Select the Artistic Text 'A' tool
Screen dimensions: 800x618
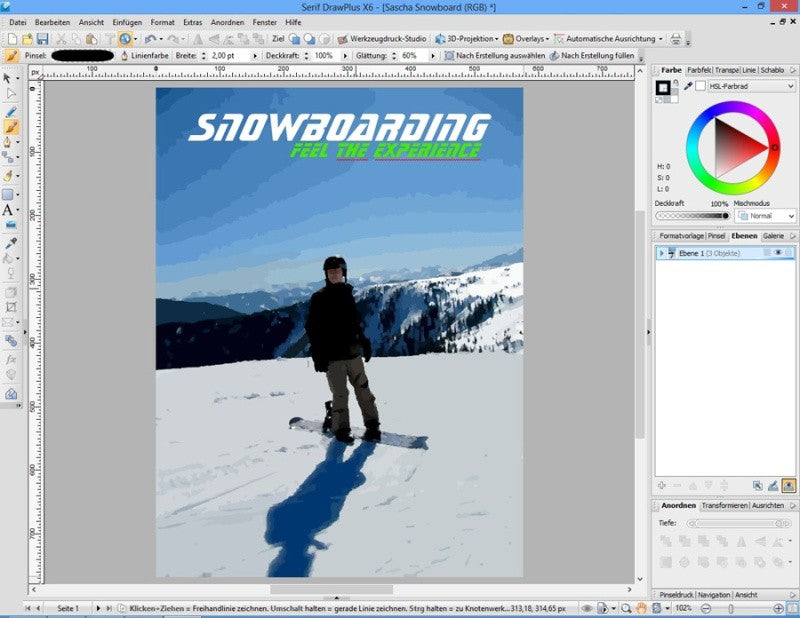(8, 210)
